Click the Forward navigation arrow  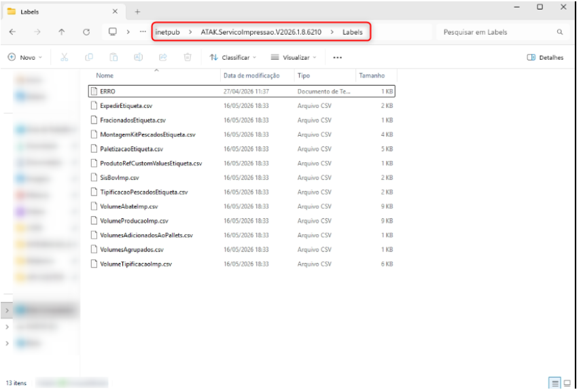[37, 32]
